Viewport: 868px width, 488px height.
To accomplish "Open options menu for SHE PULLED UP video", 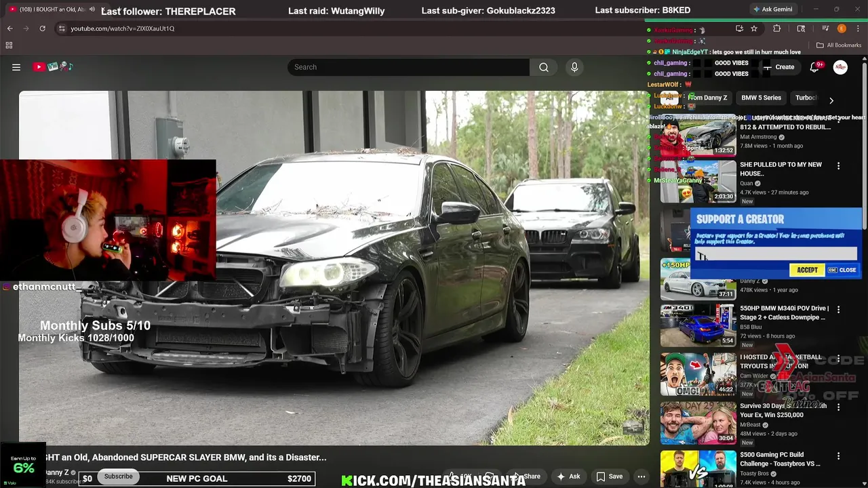I will (838, 166).
